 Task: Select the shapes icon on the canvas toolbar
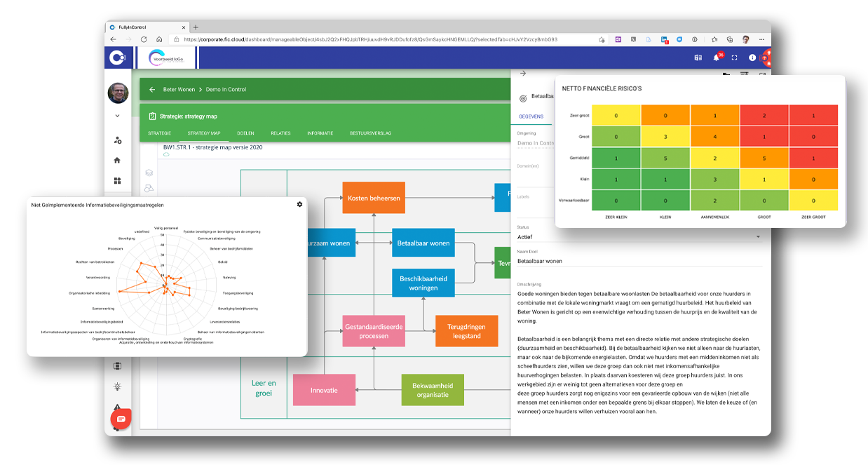pyautogui.click(x=149, y=188)
